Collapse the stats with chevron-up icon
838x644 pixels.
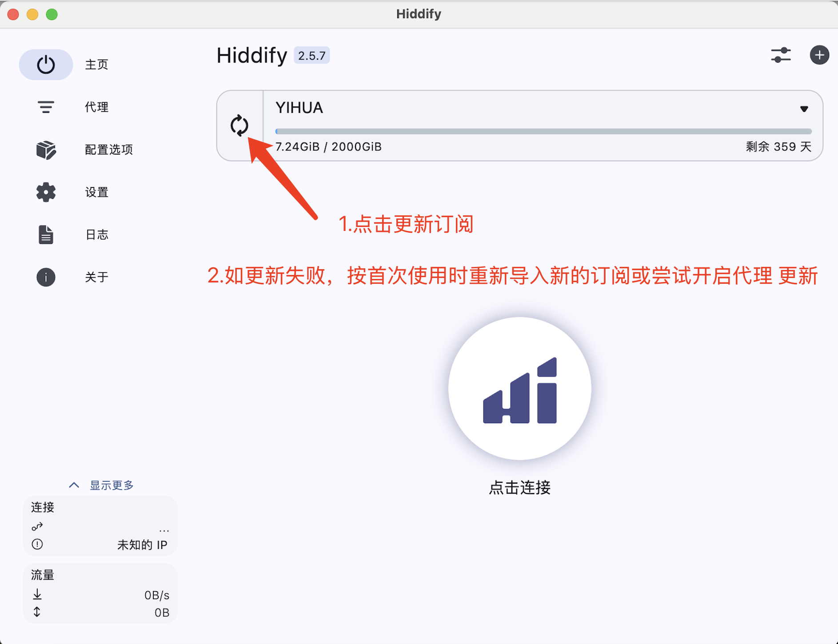(x=74, y=485)
